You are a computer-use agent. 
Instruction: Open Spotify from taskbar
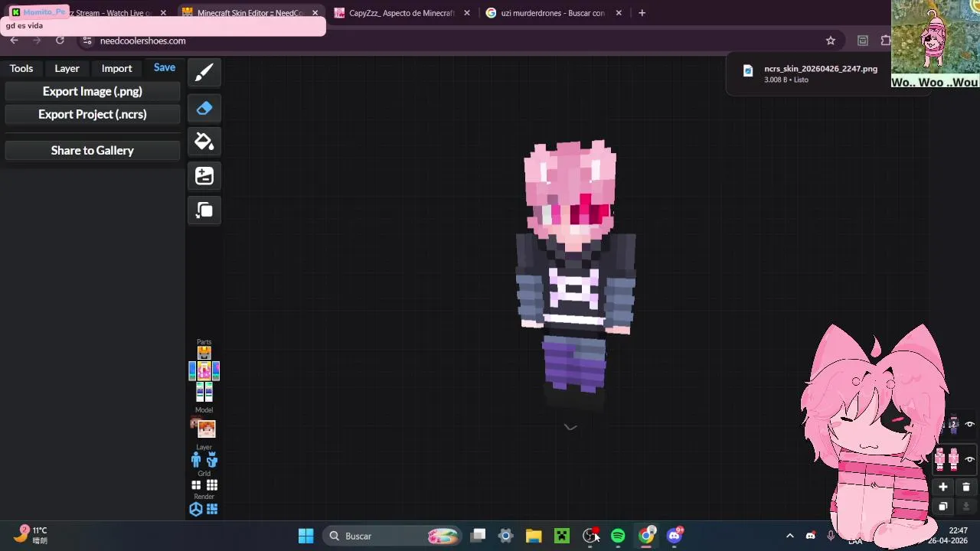pyautogui.click(x=618, y=536)
